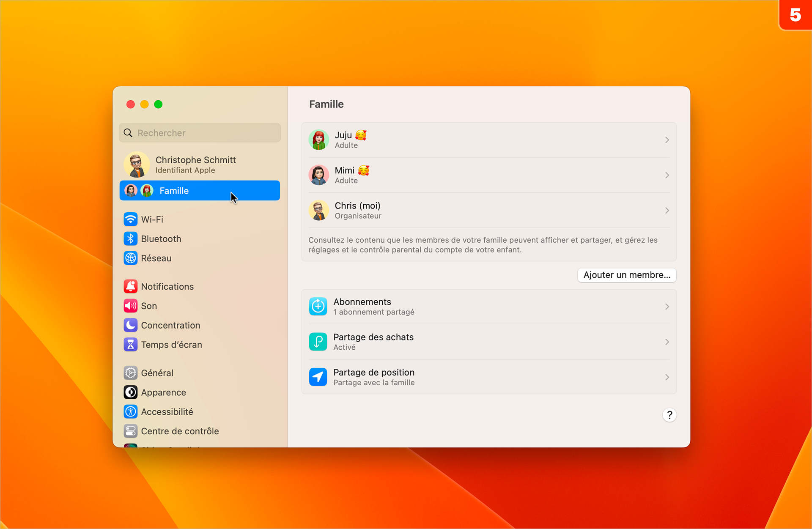Click the Général gear icon
The width and height of the screenshot is (812, 529).
click(x=130, y=373)
